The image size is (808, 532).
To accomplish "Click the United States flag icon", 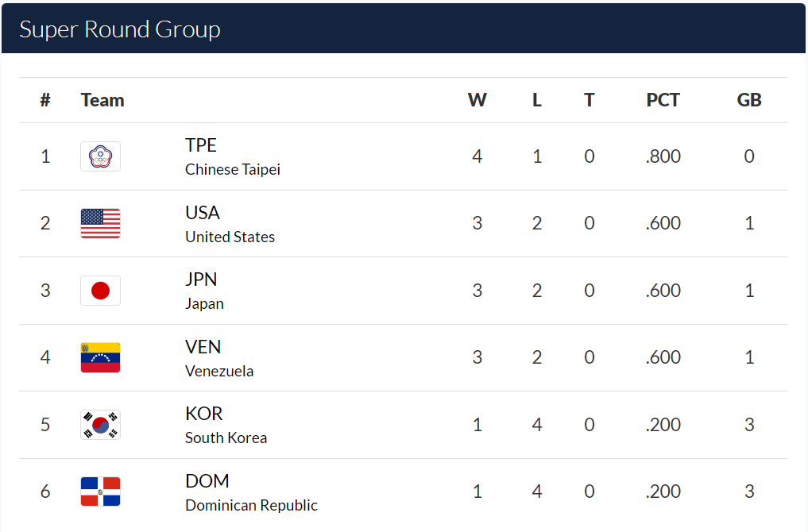I will [x=100, y=223].
